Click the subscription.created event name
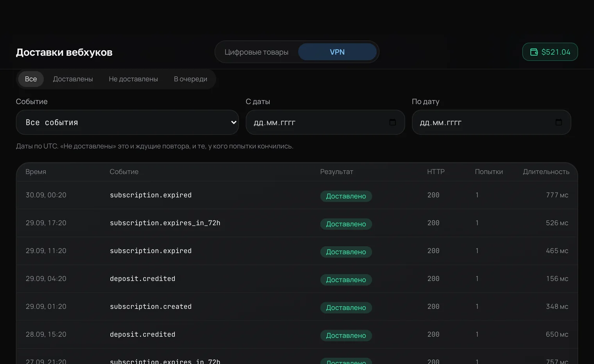Viewport: 594px width, 364px height. click(x=151, y=307)
